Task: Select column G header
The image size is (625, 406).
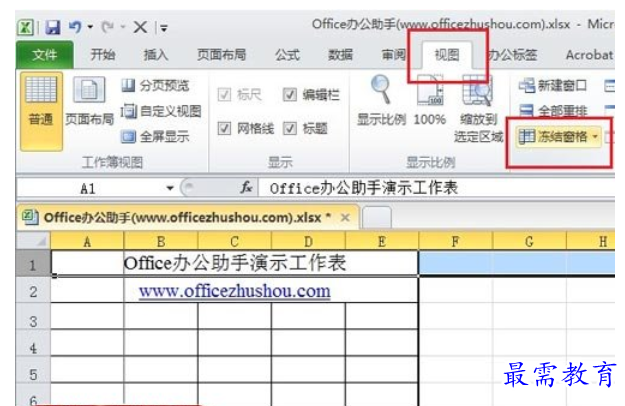Action: pos(529,241)
